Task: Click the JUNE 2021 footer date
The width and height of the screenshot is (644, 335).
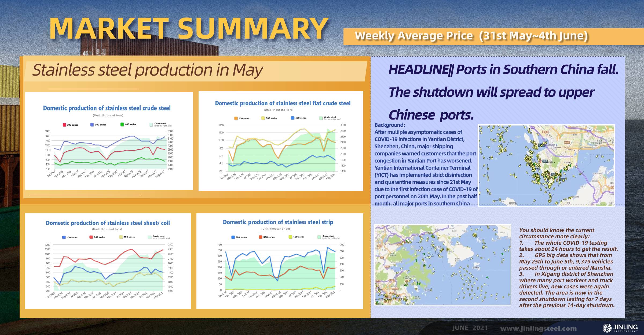Action: [470, 328]
